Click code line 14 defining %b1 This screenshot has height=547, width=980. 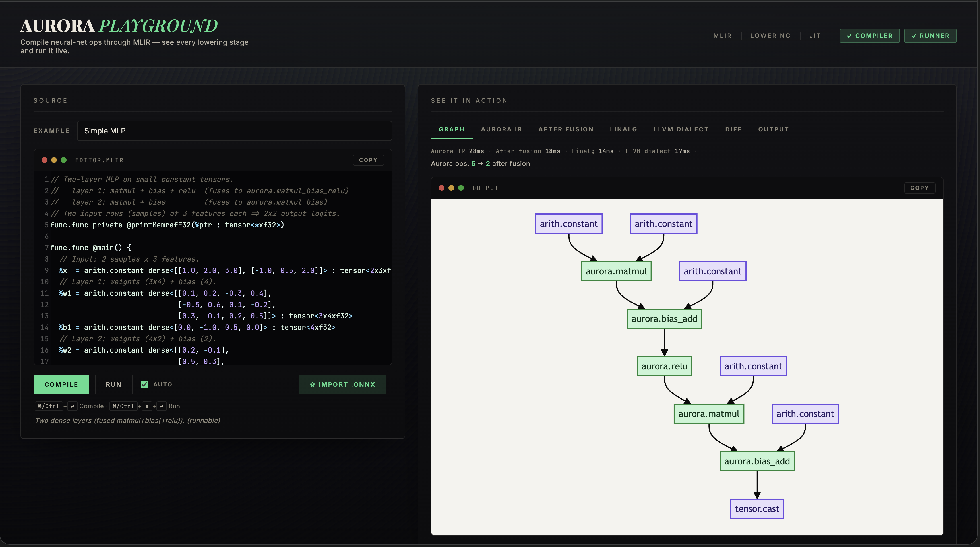pyautogui.click(x=197, y=327)
